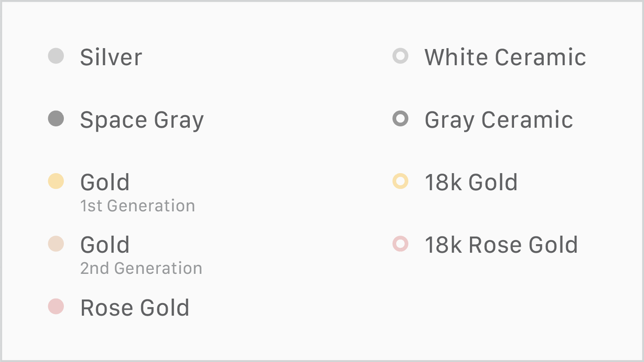
Task: Choose the 2nd Generation Gold color dot
Action: pos(56,244)
